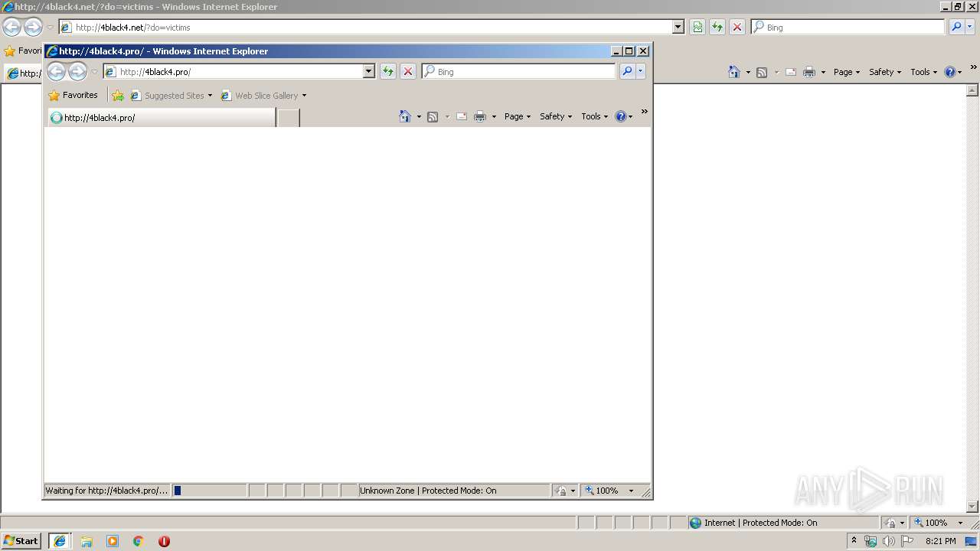Click Back button in background 4black4.net window
Screen dimensions: 980x551
tap(11, 28)
